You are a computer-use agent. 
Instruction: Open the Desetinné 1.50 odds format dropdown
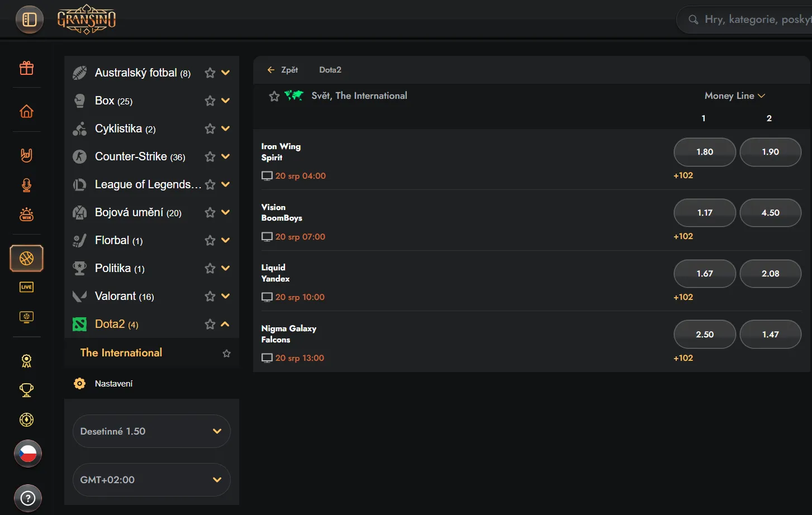(x=151, y=431)
